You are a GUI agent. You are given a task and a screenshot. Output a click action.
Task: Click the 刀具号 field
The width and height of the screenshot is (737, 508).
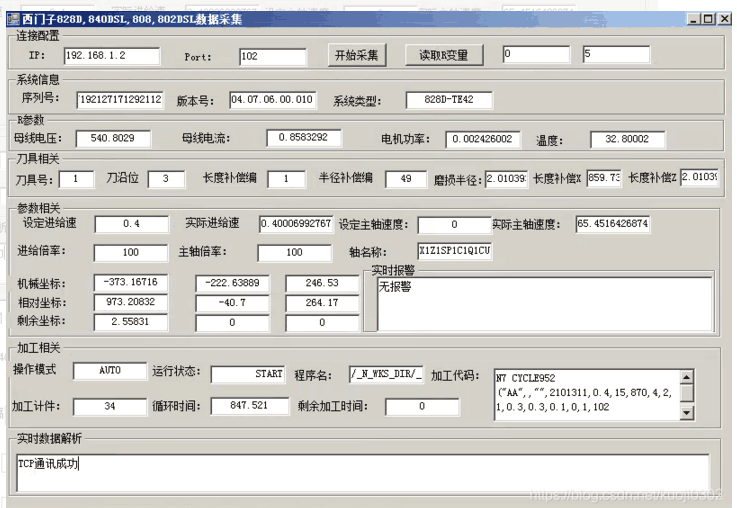(76, 180)
